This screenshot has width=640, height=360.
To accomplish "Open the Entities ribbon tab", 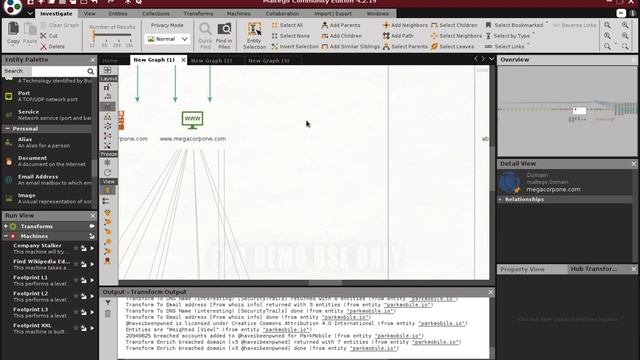I will (x=118, y=13).
